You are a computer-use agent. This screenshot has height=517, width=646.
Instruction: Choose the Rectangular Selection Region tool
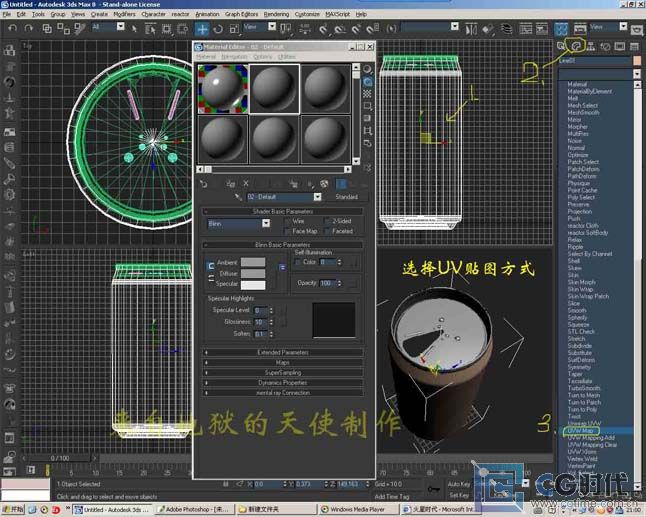pos(166,29)
